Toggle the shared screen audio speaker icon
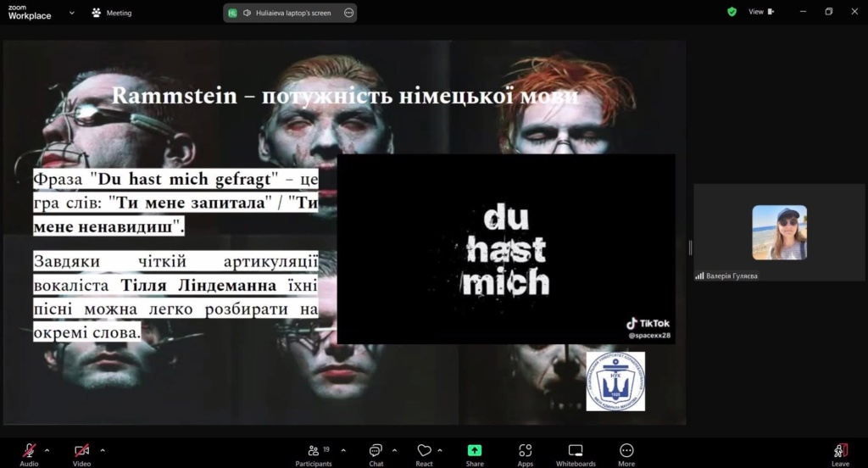The height and width of the screenshot is (468, 868). pyautogui.click(x=247, y=13)
